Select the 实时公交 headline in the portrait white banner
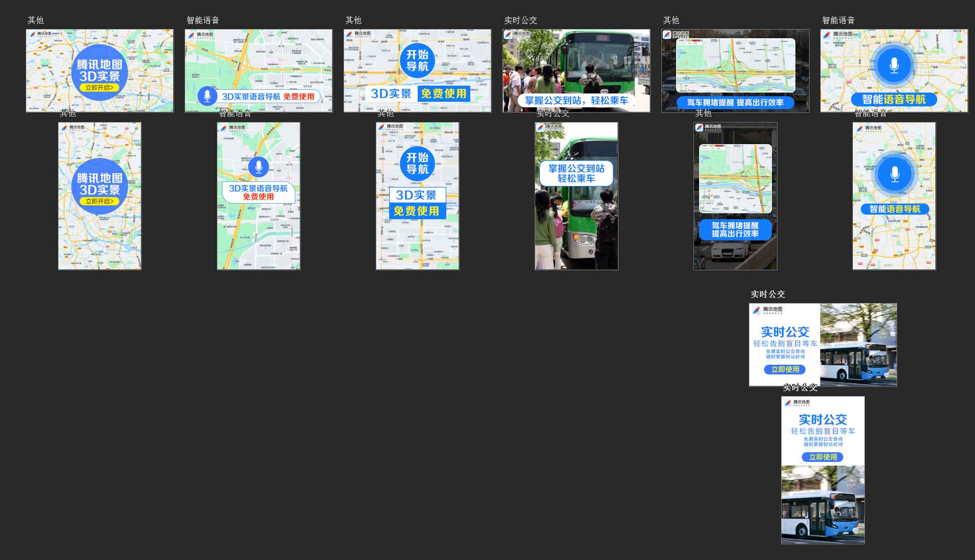 pyautogui.click(x=823, y=420)
